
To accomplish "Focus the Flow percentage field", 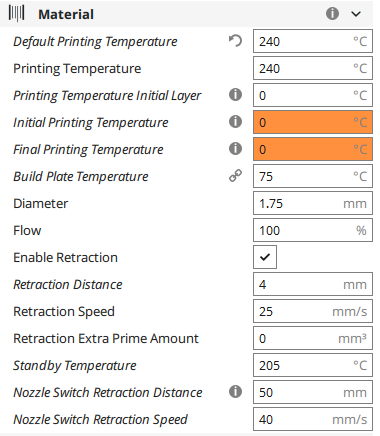I will click(x=313, y=230).
